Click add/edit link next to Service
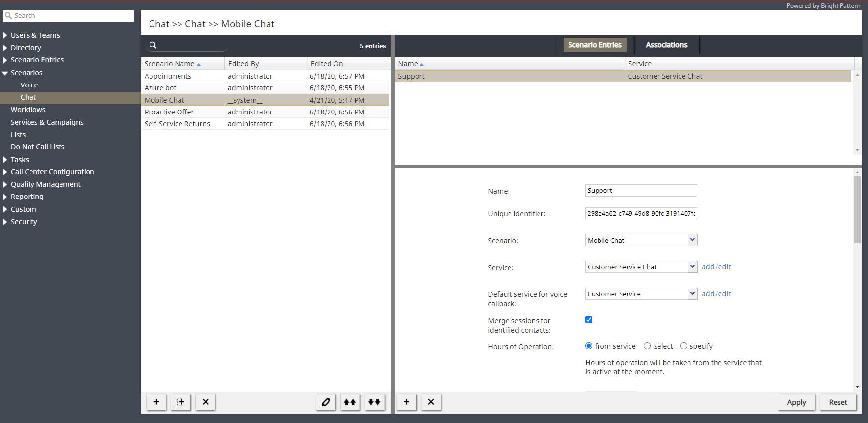The height and width of the screenshot is (423, 868). pyautogui.click(x=717, y=267)
